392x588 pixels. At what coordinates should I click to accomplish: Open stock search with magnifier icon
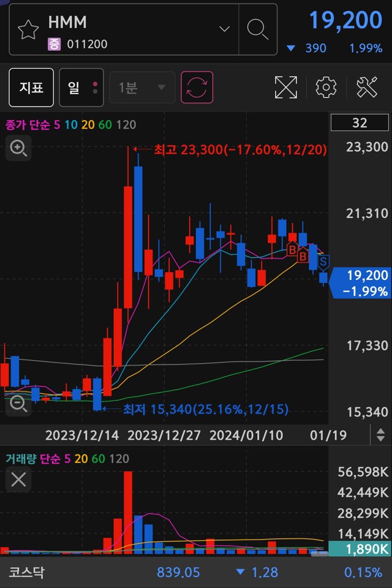pos(258,29)
